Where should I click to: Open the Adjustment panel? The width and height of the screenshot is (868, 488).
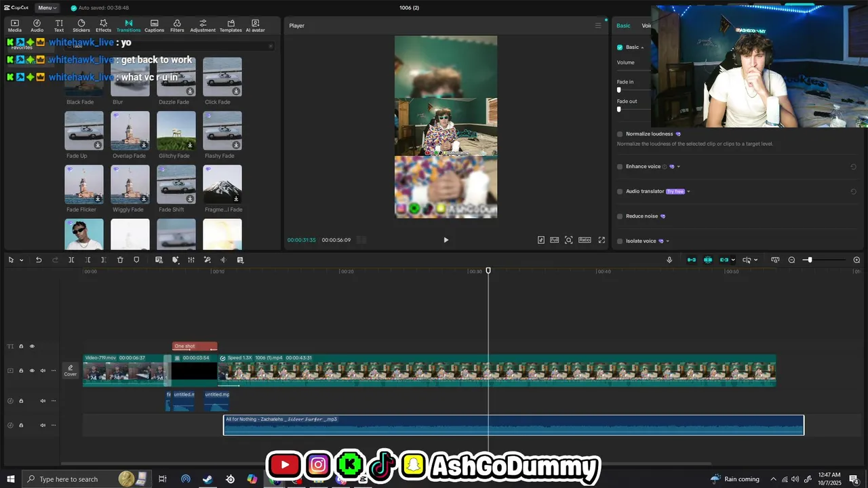point(203,26)
